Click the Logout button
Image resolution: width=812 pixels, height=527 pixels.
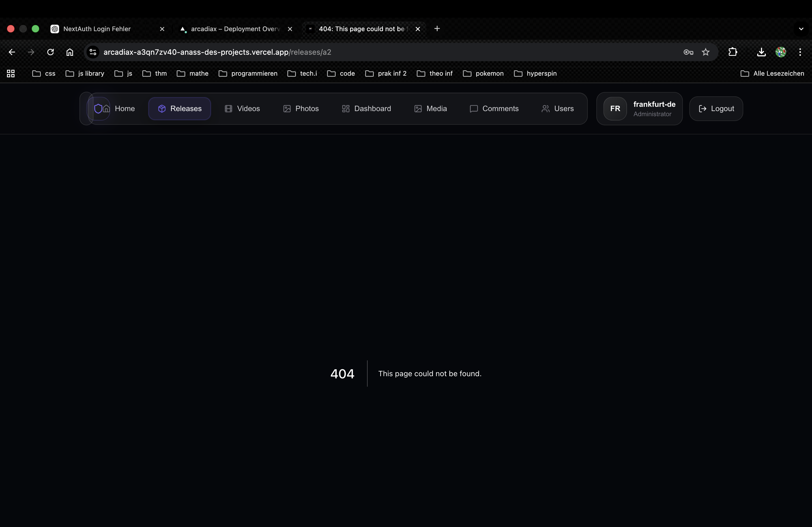[716, 108]
